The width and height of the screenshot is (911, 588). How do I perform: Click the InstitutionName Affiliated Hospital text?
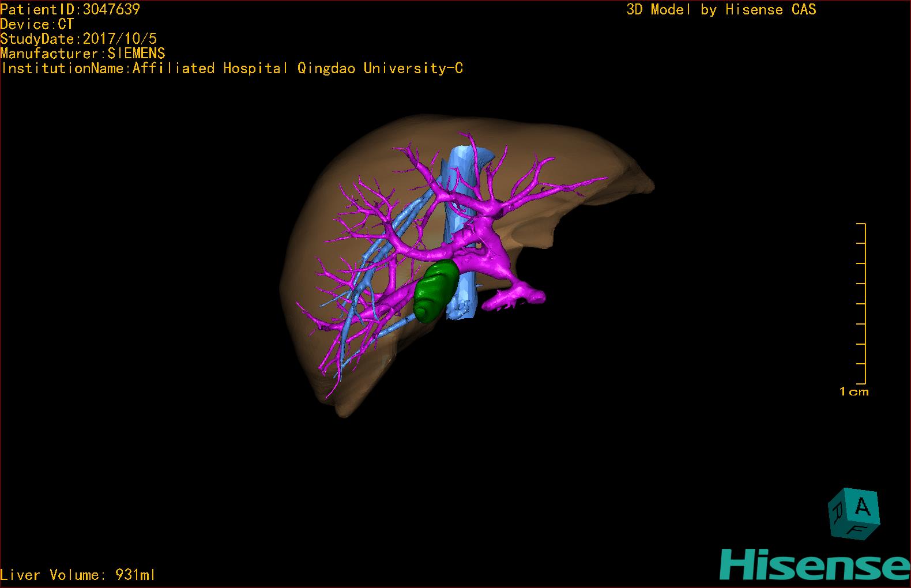pos(232,69)
